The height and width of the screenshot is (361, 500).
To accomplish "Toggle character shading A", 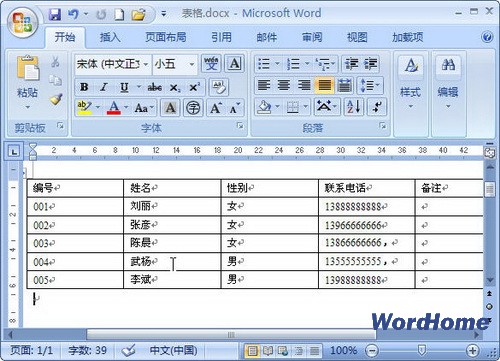I will coord(170,108).
